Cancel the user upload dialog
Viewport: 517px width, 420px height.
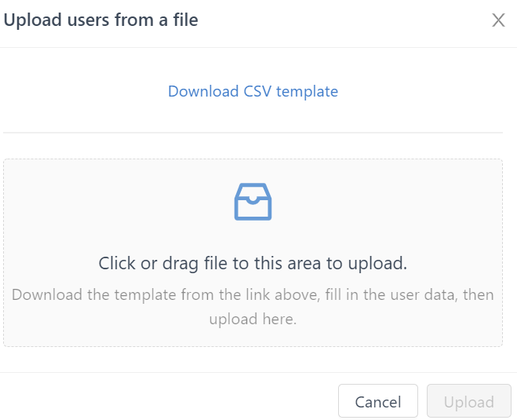pos(377,402)
